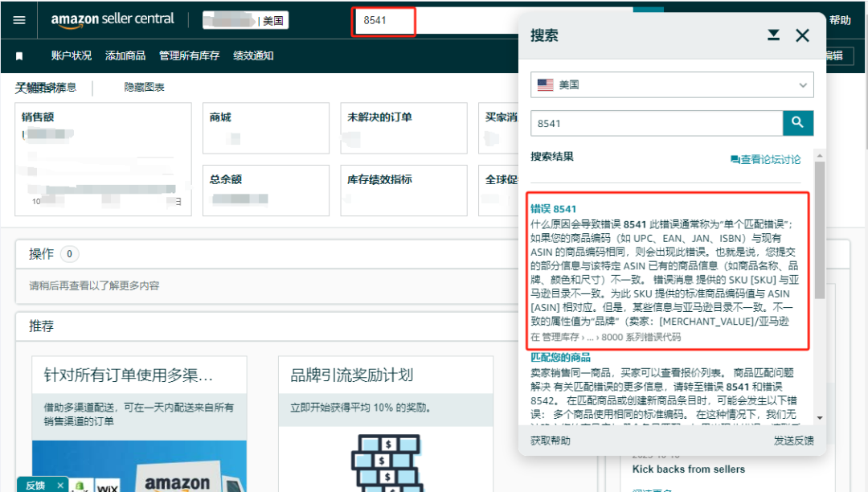The image size is (868, 492).
Task: Close the search panel with X
Action: tap(802, 35)
